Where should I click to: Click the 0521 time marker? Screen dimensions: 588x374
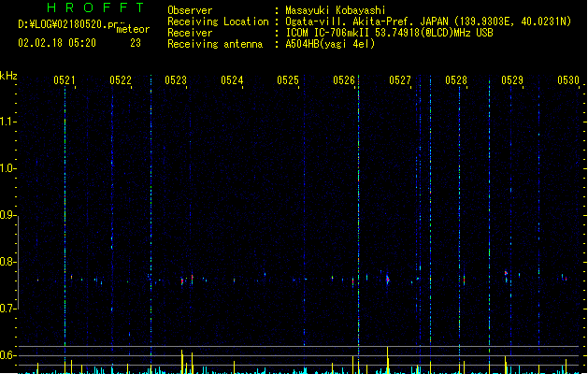point(65,80)
